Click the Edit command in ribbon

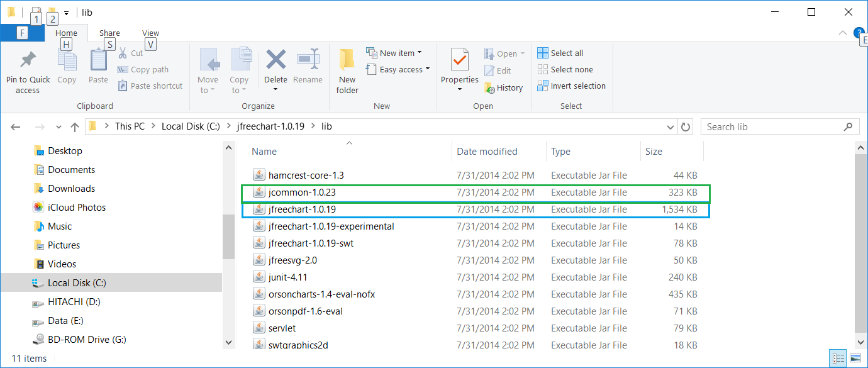coord(498,70)
